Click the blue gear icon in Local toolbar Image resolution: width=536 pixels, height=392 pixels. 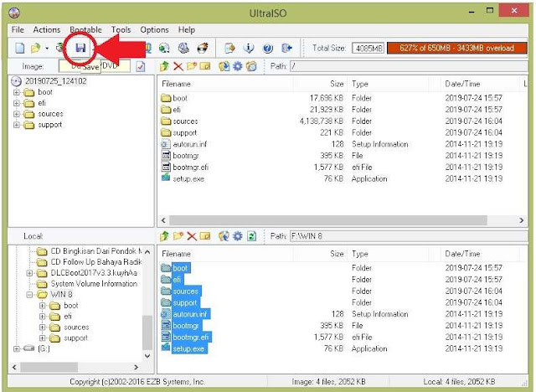pyautogui.click(x=238, y=236)
